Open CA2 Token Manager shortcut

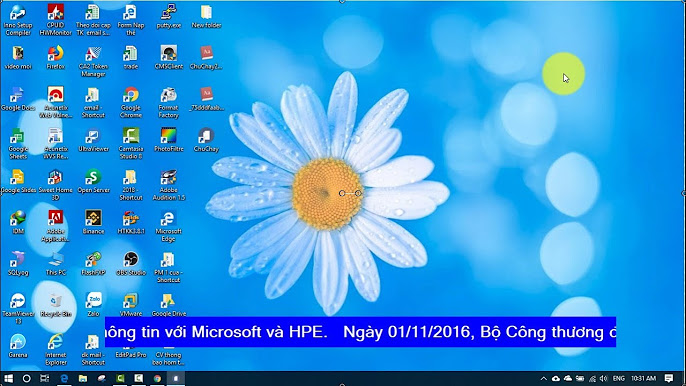pos(93,61)
